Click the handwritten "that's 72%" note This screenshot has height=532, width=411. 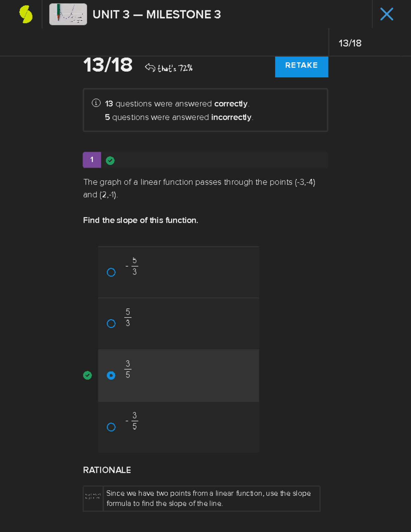pyautogui.click(x=175, y=68)
